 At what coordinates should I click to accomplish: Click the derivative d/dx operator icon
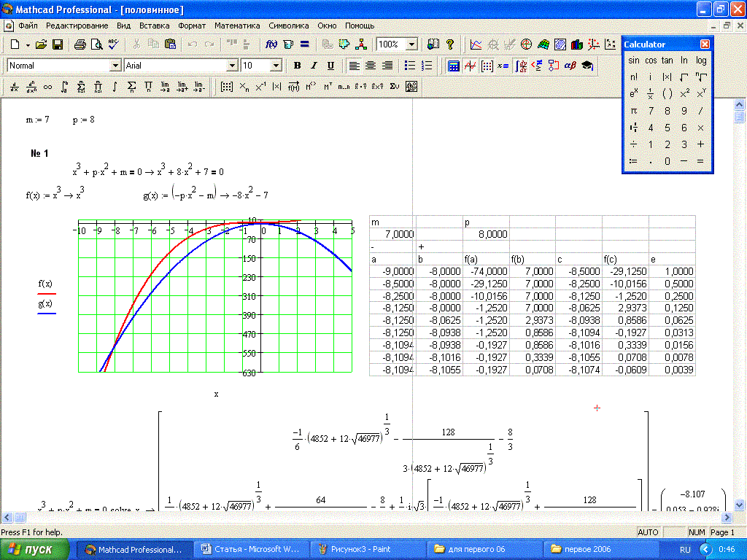point(15,87)
